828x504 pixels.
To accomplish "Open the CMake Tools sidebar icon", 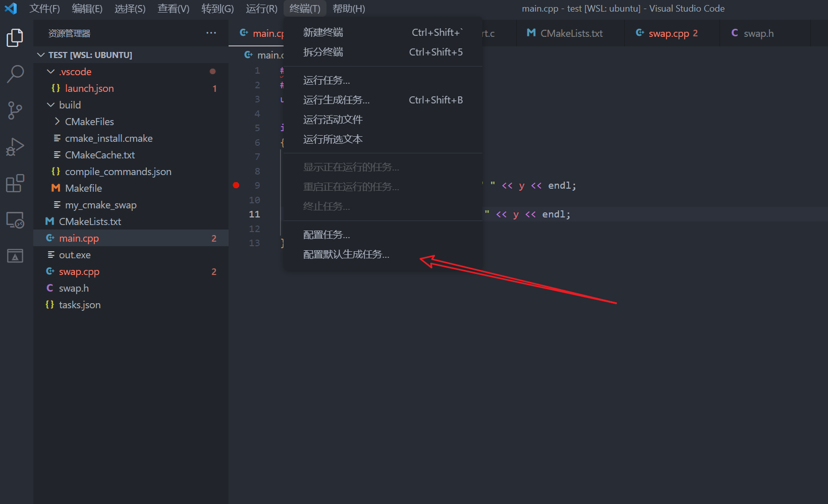I will (15, 256).
